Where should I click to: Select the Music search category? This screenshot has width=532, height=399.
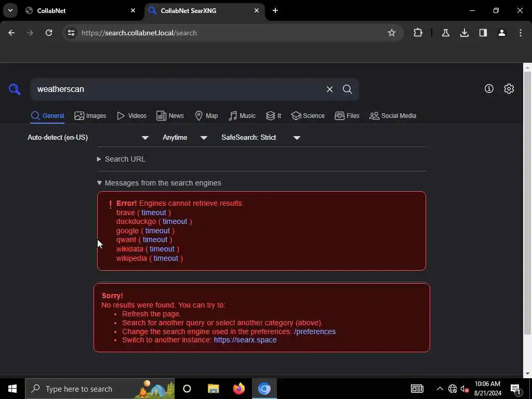point(242,116)
